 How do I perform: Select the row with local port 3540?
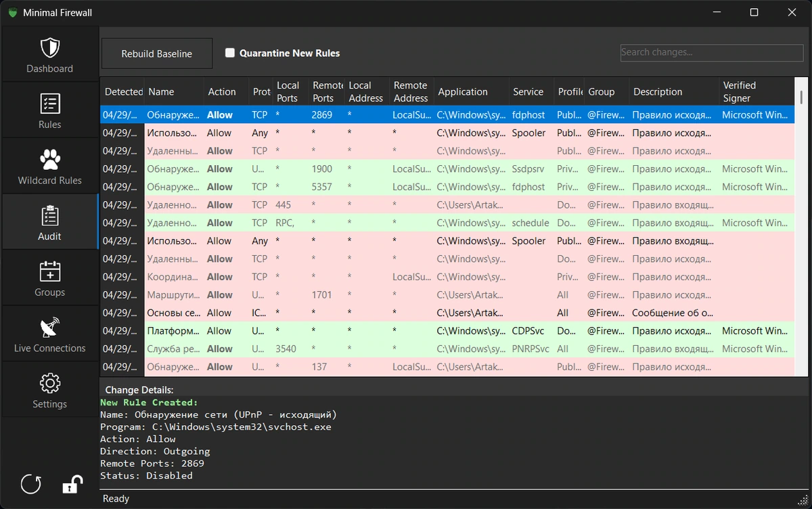(447, 349)
